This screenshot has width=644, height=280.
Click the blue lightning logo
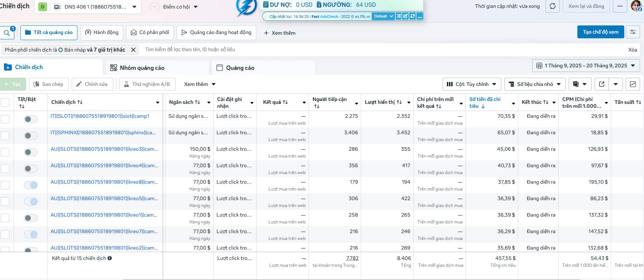(x=247, y=8)
